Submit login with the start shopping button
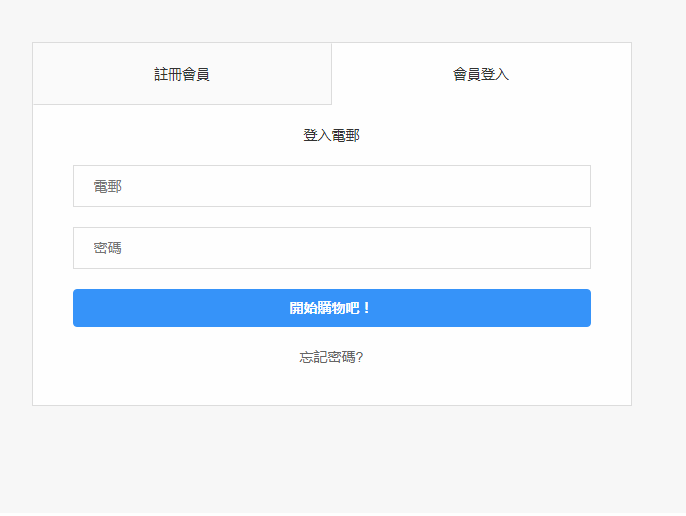Image resolution: width=686 pixels, height=516 pixels. (x=331, y=308)
